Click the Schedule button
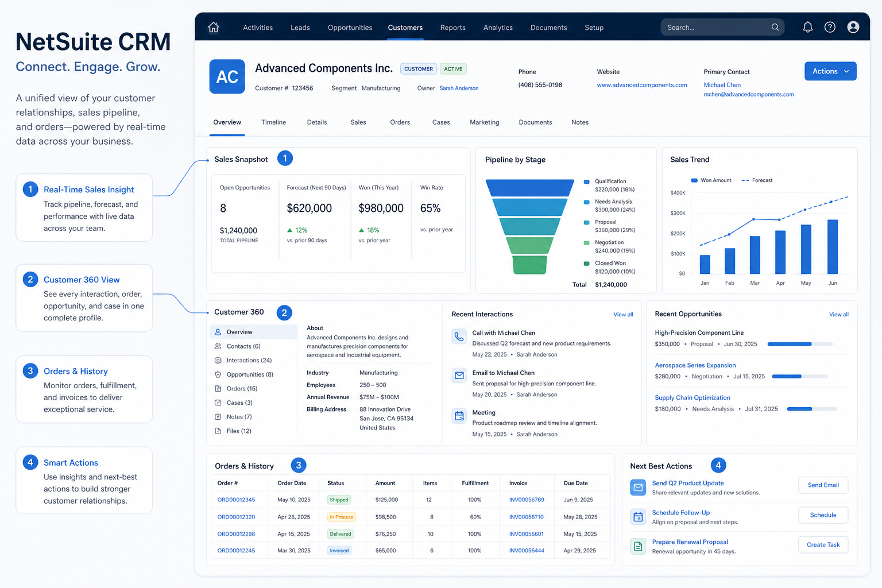 point(823,515)
